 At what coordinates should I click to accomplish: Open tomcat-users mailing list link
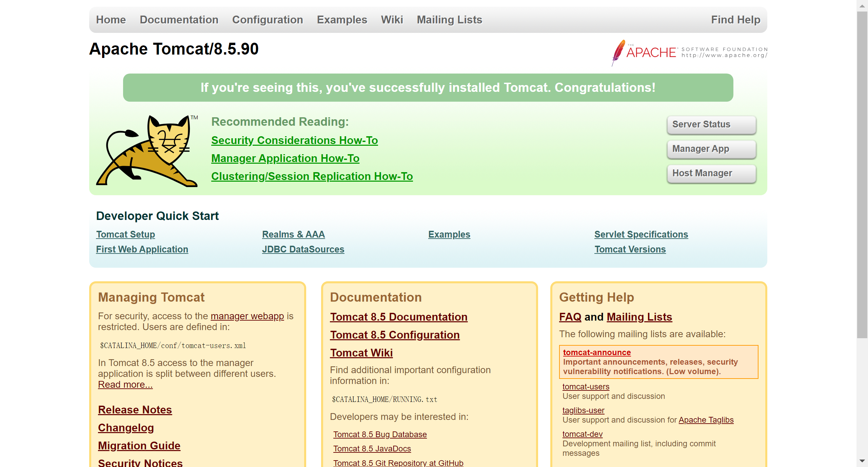586,387
